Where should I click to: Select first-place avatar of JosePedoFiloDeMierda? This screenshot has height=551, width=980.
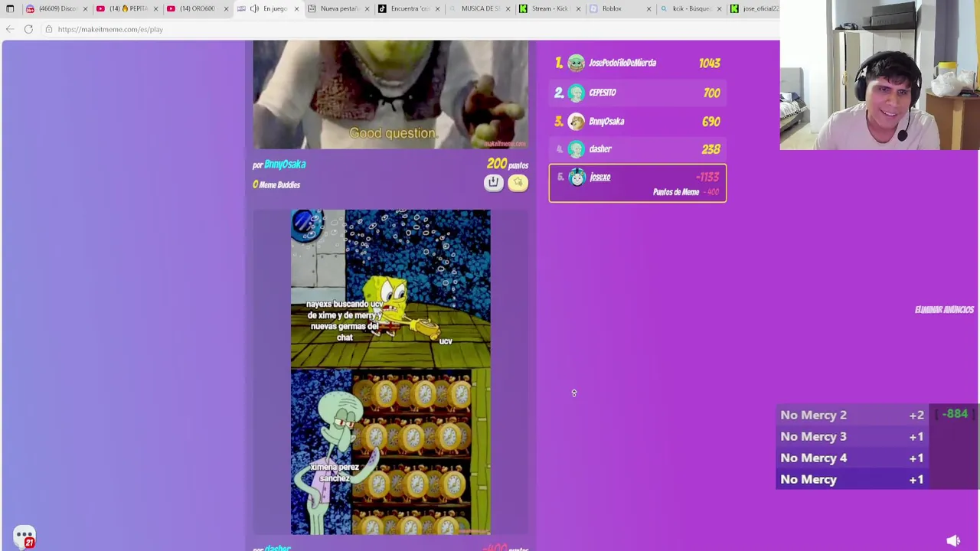point(577,63)
